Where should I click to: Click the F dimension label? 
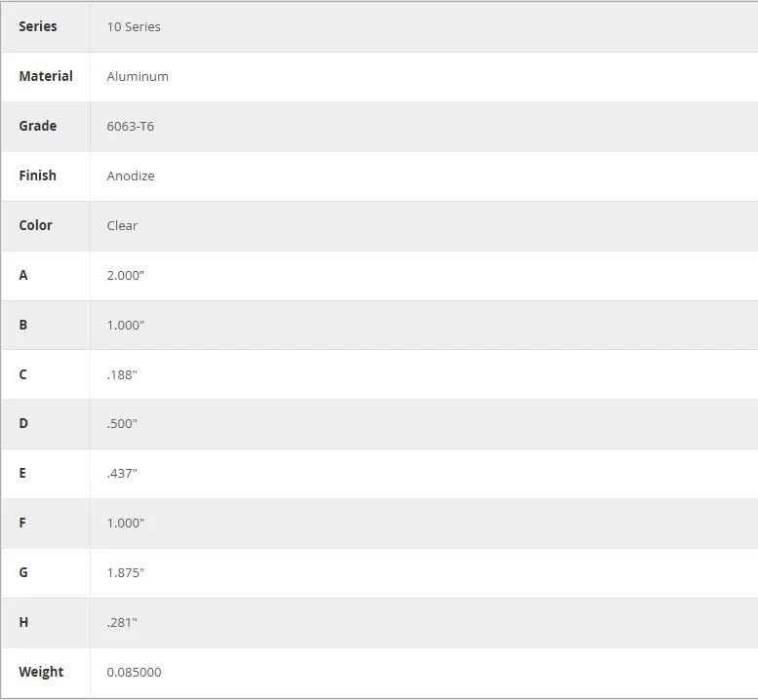pos(22,523)
